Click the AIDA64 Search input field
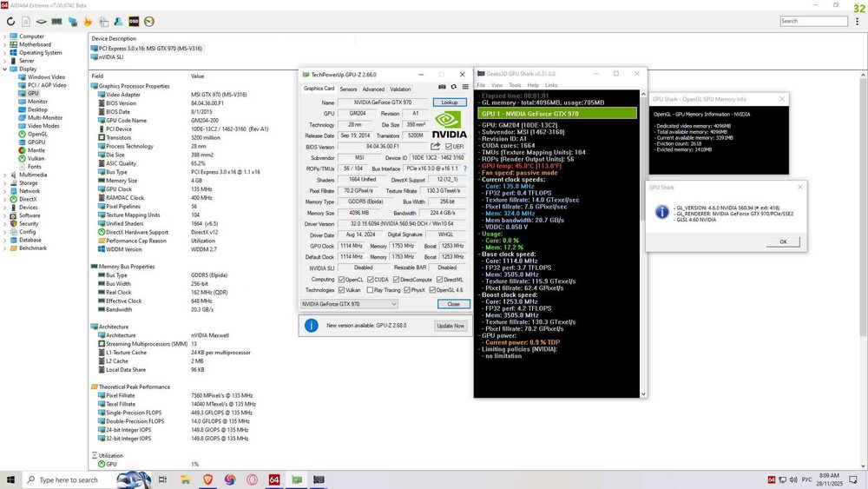The width and height of the screenshot is (868, 489). coord(814,21)
